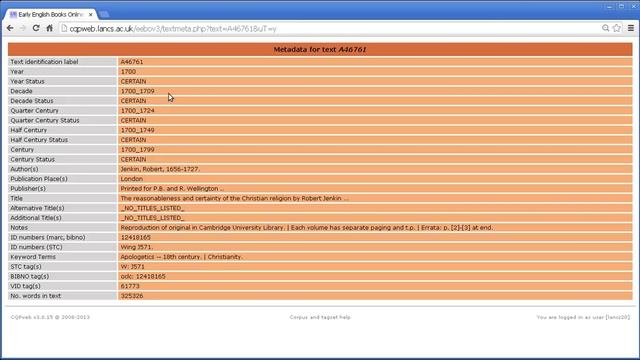Click the Keyword Terms label
Viewport: 640px width, 360px height.
click(x=33, y=257)
